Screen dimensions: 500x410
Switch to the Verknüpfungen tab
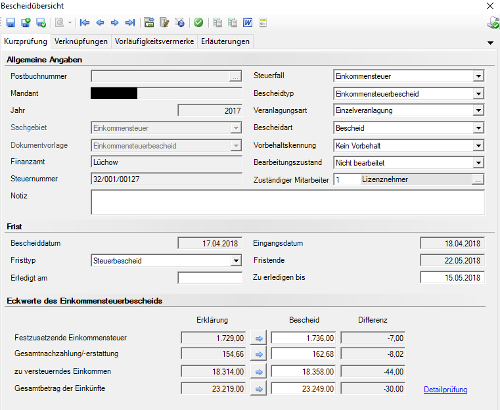(81, 41)
